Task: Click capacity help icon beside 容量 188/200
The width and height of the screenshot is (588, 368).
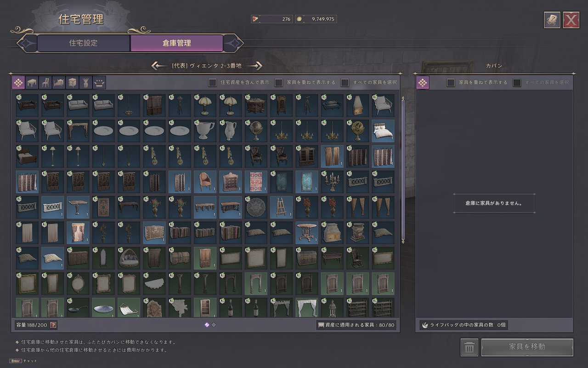Action: 53,325
